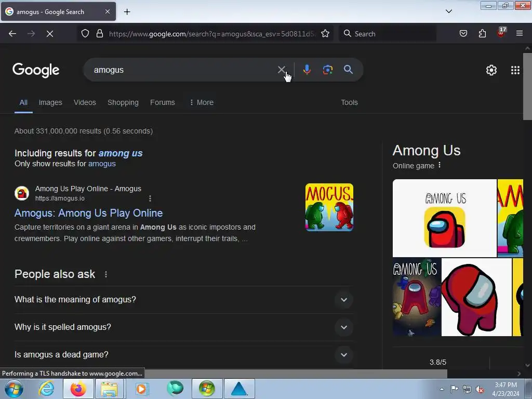The height and width of the screenshot is (399, 532).
Task: Click the 3.8/5 rating text
Action: [x=437, y=362]
